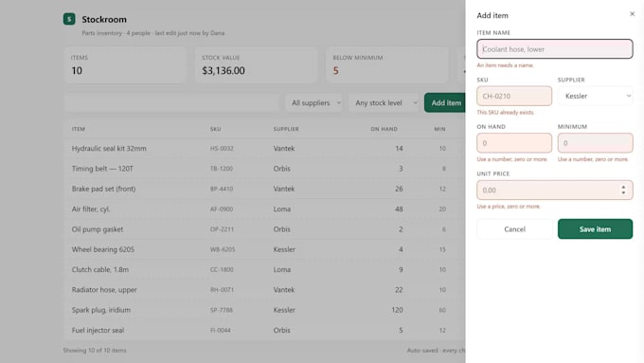644x363 pixels.
Task: Click Kessler supplier in Wheel bearing row
Action: point(284,249)
